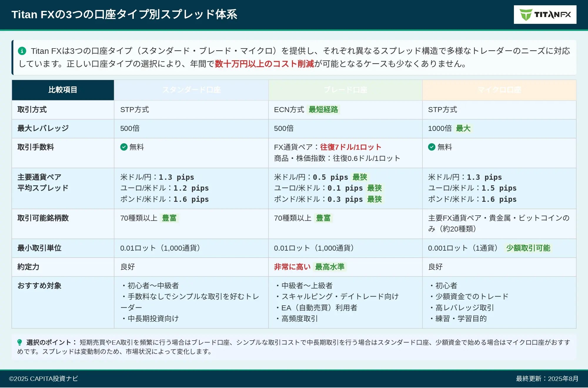Screen dimensions: 588x388
Task: Click the 高レバレッジ取引 bullet
Action: pyautogui.click(x=461, y=308)
